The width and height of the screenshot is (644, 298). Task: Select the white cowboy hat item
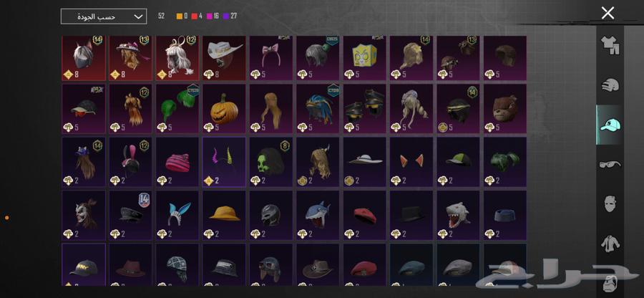pyautogui.click(x=224, y=58)
